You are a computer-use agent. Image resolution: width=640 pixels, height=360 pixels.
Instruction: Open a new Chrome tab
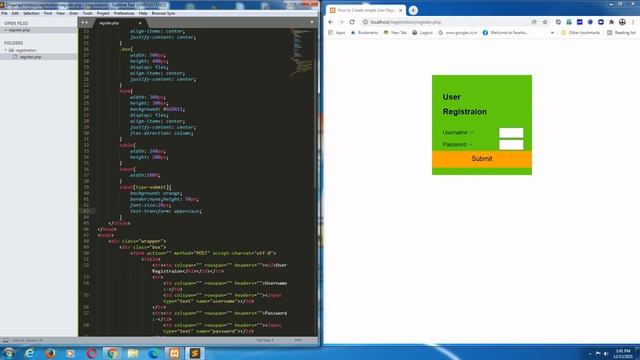pos(413,10)
